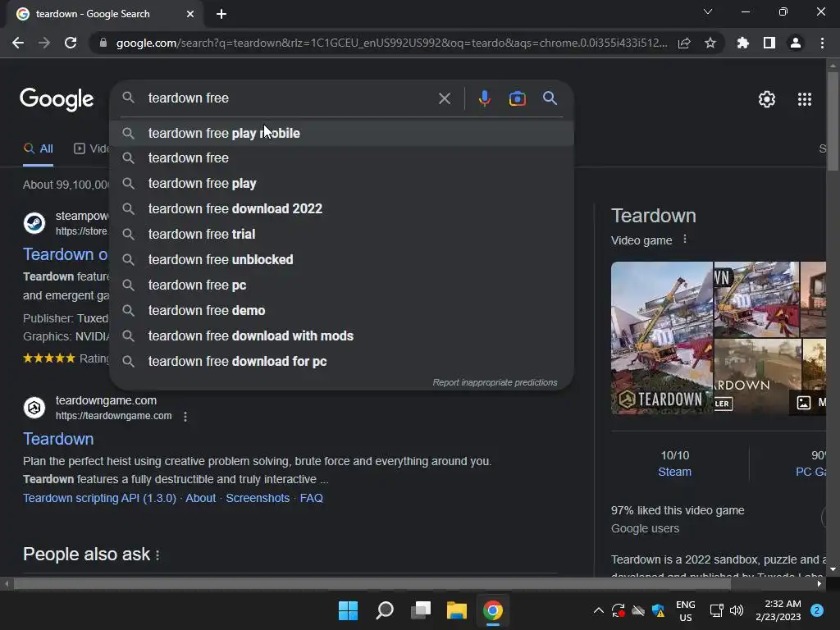This screenshot has width=840, height=630.
Task: Open Teardown knowledge panel more options
Action: point(685,240)
